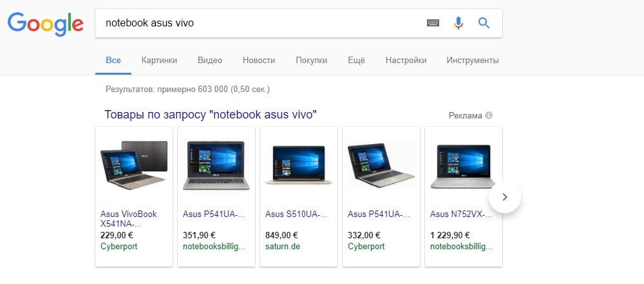Switch to the Картинки tab

(159, 61)
